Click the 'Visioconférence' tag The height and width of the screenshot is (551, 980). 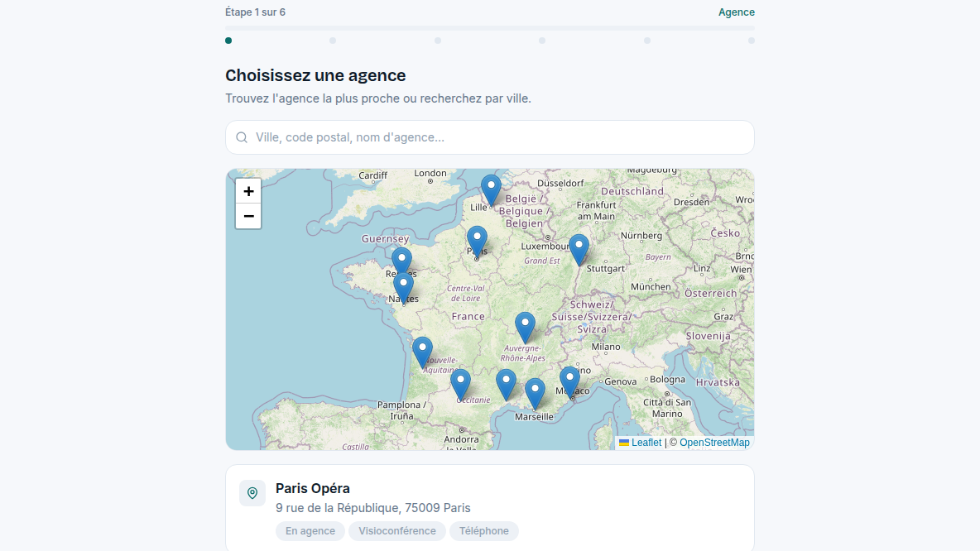click(x=397, y=531)
